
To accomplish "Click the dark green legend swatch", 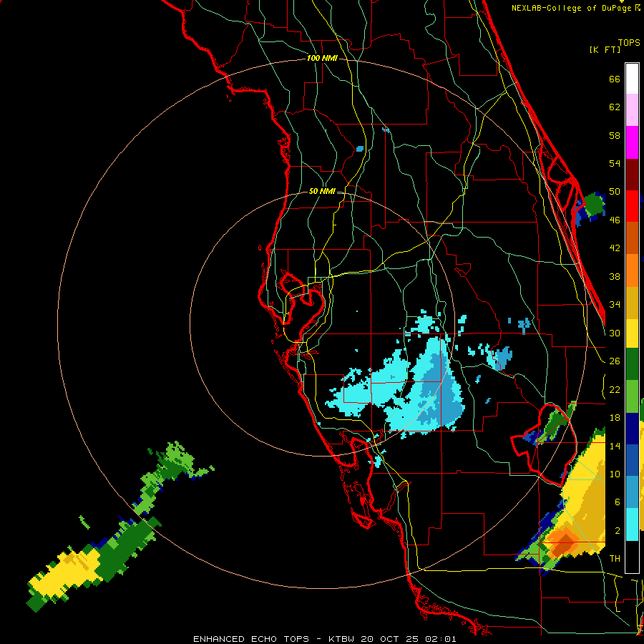I will click(x=632, y=364).
